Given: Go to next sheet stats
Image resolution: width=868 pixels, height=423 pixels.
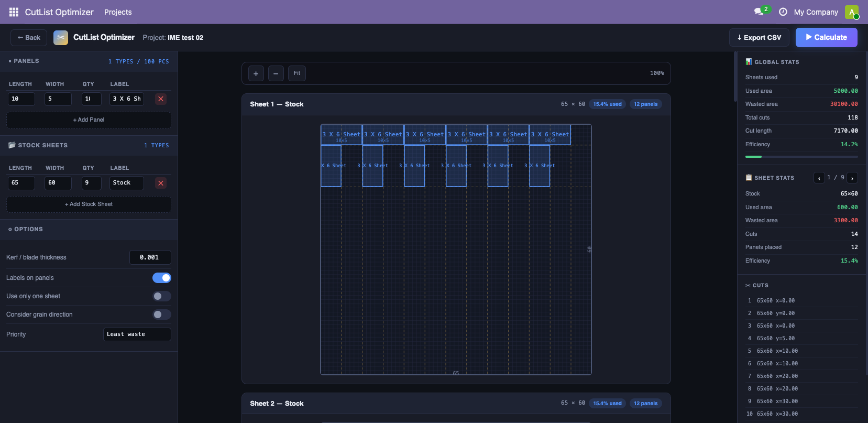Looking at the screenshot, I should (852, 178).
